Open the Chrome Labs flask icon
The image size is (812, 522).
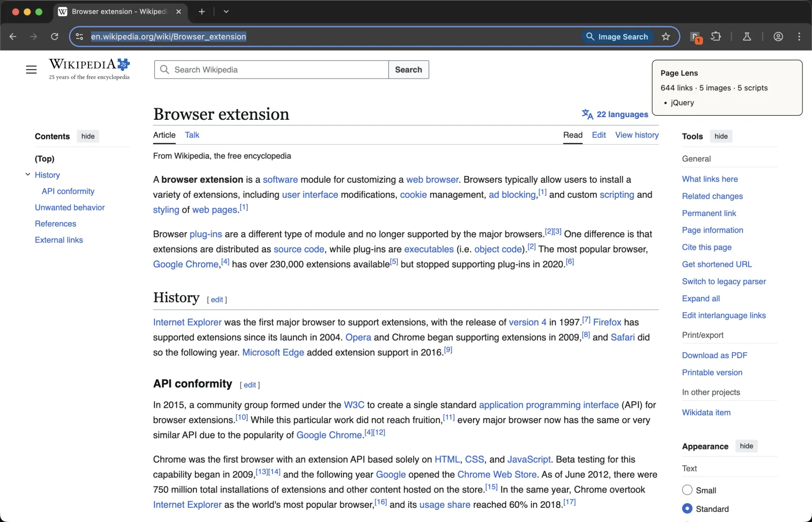[747, 37]
